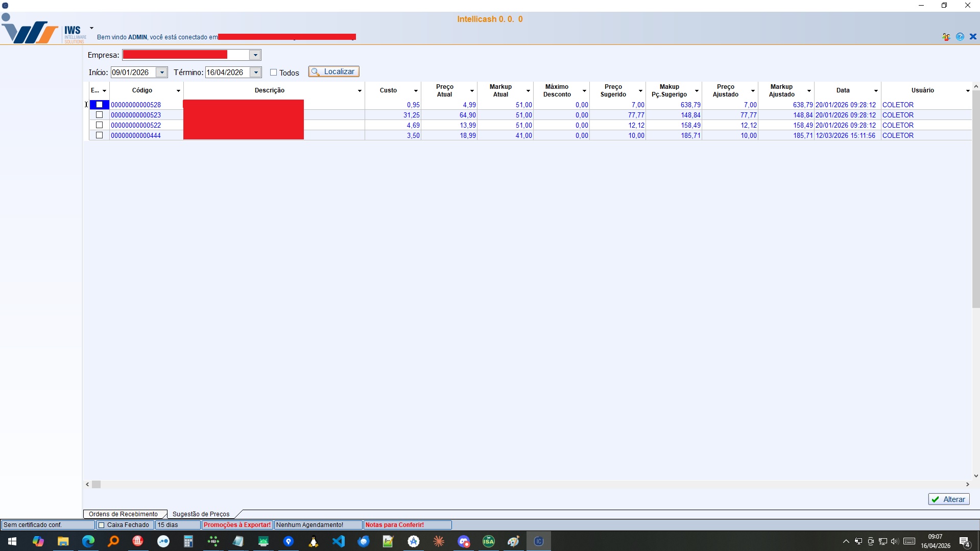Click the blue help question mark icon

click(x=960, y=37)
